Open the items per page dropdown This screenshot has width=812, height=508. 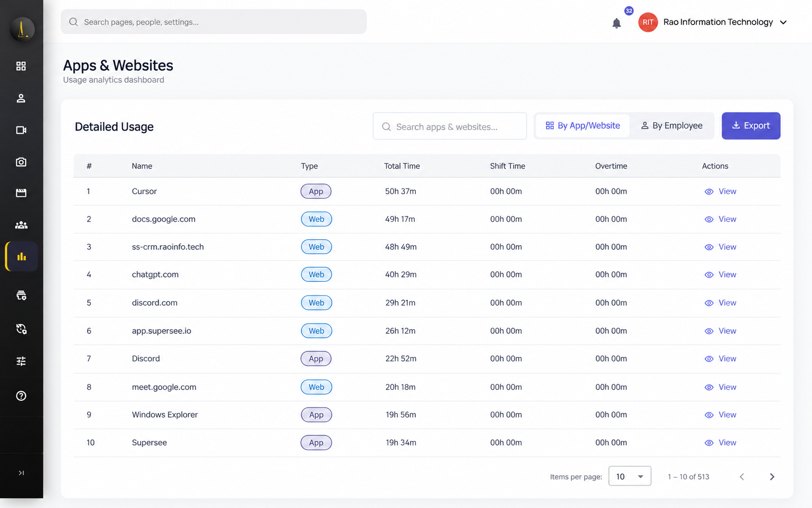pyautogui.click(x=630, y=476)
